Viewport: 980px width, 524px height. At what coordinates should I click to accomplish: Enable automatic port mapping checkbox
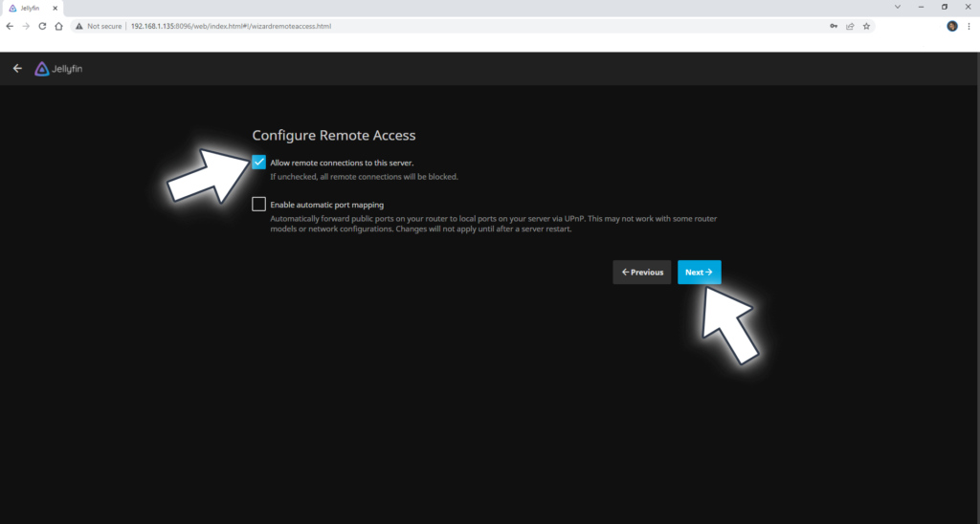[258, 205]
